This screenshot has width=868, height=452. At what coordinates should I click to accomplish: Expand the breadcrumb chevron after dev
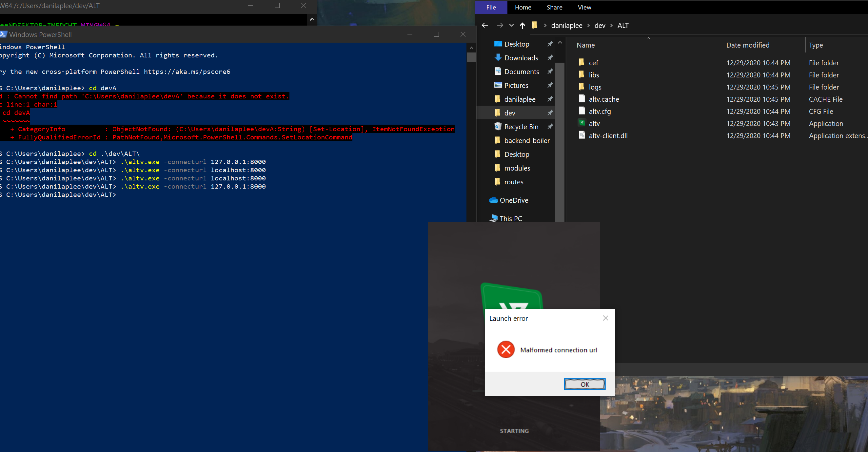tap(611, 25)
